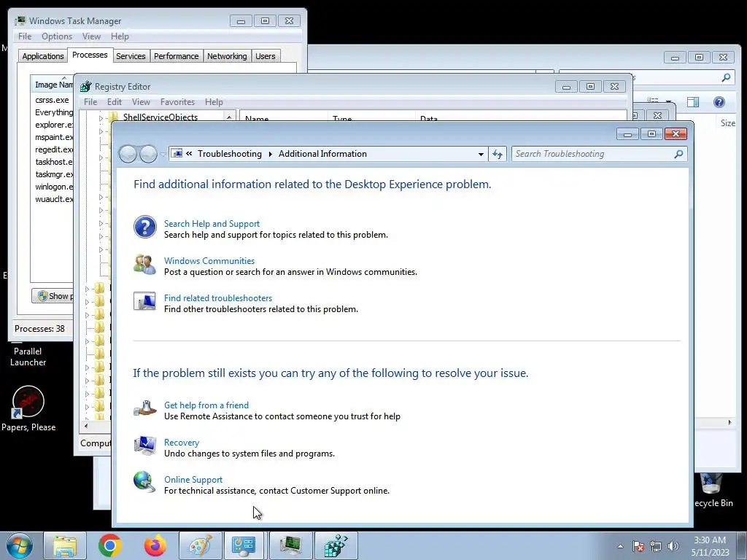
Task: Open the Get help from a friend link
Action: coord(206,405)
